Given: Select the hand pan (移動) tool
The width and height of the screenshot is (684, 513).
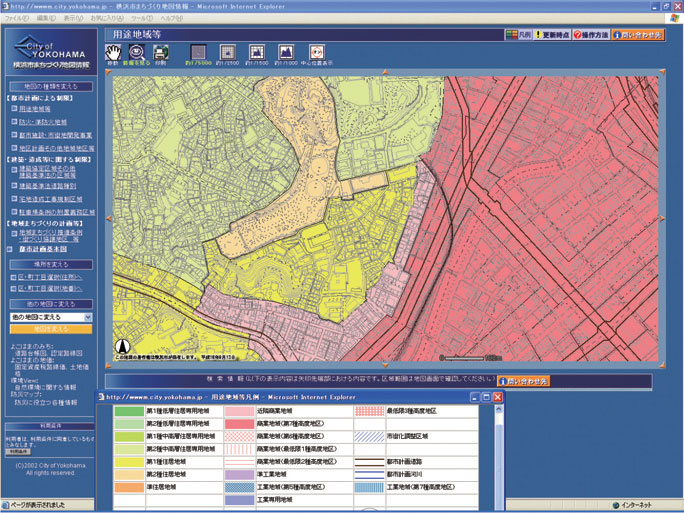Looking at the screenshot, I should (114, 51).
